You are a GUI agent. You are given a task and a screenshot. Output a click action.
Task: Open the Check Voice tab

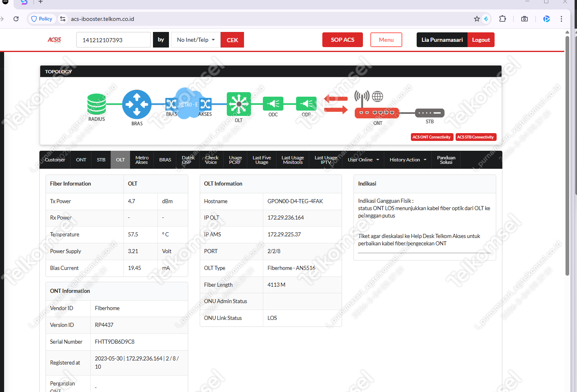[x=212, y=160]
